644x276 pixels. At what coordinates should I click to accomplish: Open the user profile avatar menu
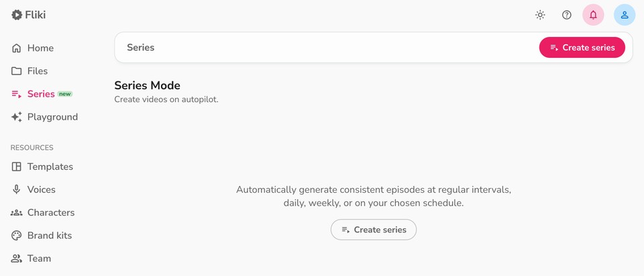pos(625,15)
